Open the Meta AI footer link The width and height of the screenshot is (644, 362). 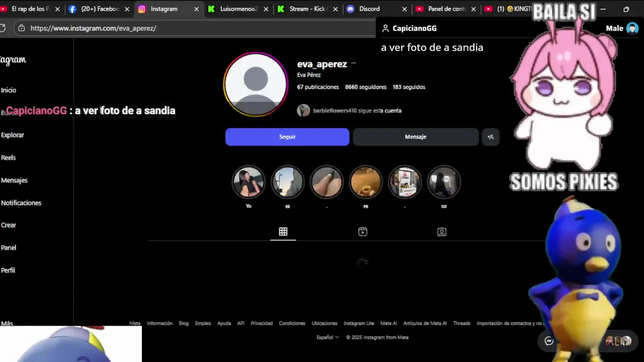[x=388, y=323]
